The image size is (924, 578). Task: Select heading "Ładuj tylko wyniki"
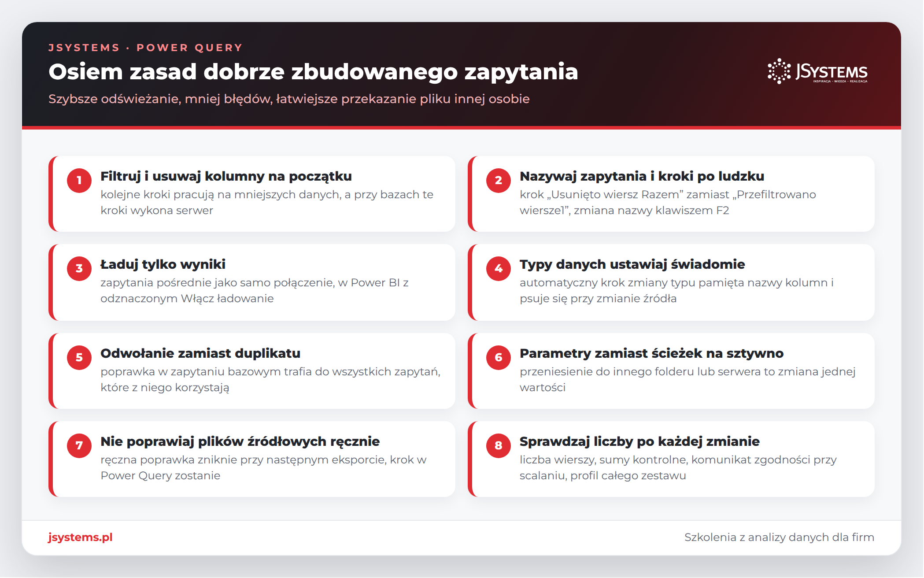click(163, 264)
